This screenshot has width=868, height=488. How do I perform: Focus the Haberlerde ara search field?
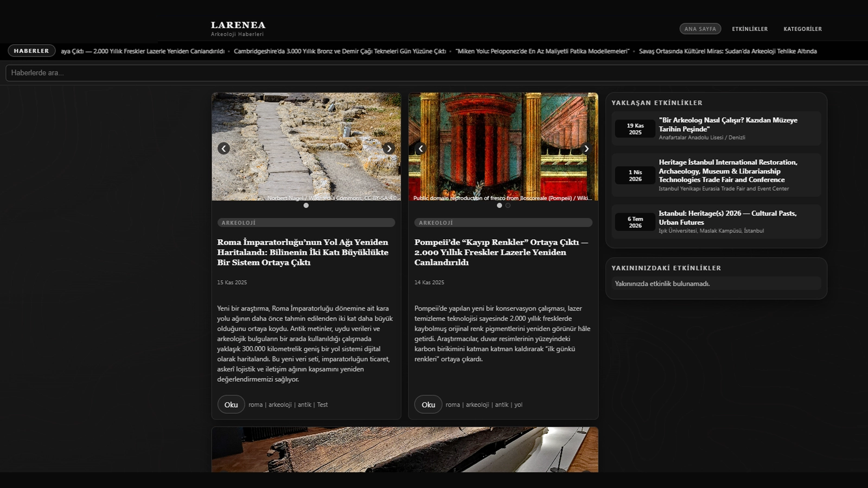point(434,73)
